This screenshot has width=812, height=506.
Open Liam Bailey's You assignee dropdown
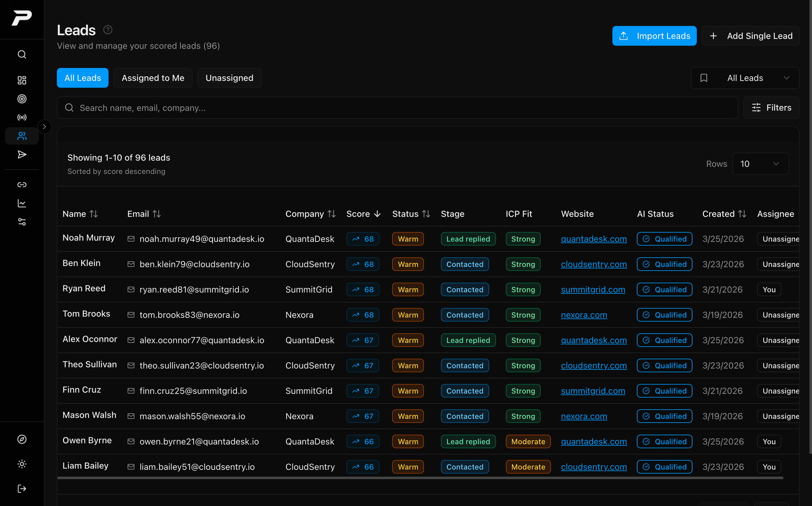(769, 466)
